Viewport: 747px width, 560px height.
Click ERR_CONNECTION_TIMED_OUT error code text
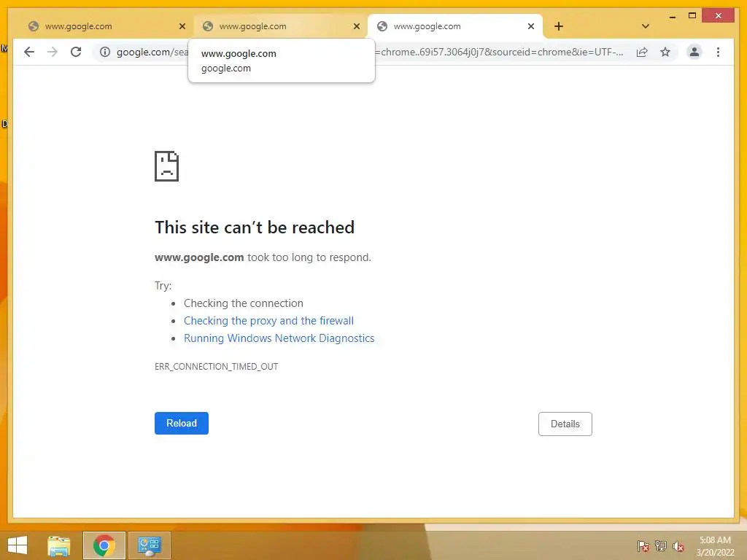click(x=216, y=367)
